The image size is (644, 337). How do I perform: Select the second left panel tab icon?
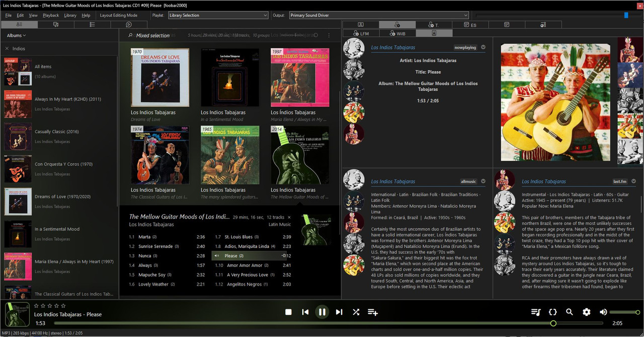[55, 24]
